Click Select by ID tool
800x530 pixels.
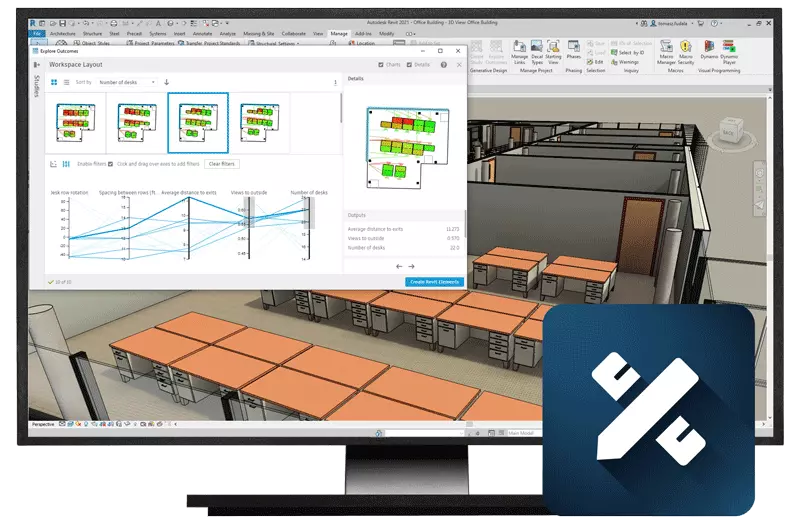pos(628,53)
